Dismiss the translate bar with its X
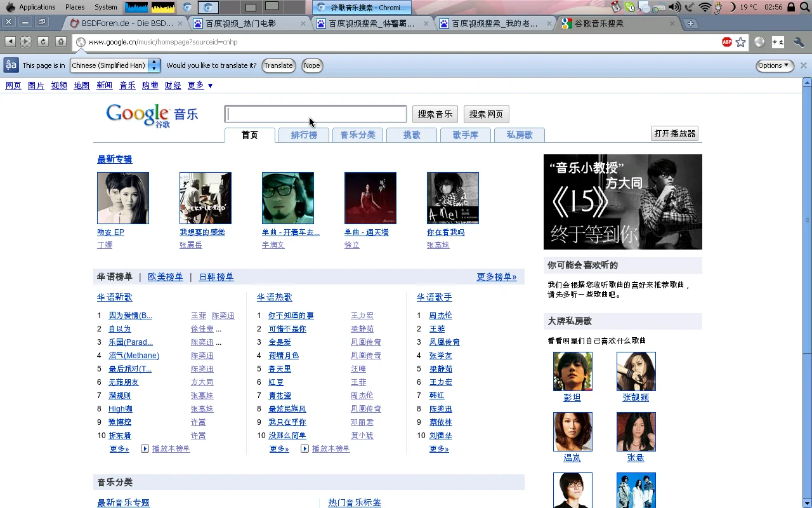 point(803,65)
